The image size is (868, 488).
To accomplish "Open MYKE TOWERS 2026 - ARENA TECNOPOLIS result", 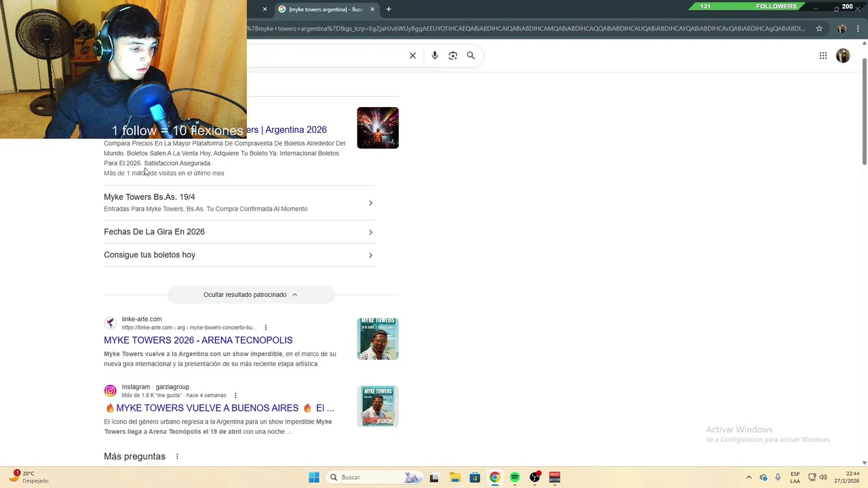I will (198, 340).
